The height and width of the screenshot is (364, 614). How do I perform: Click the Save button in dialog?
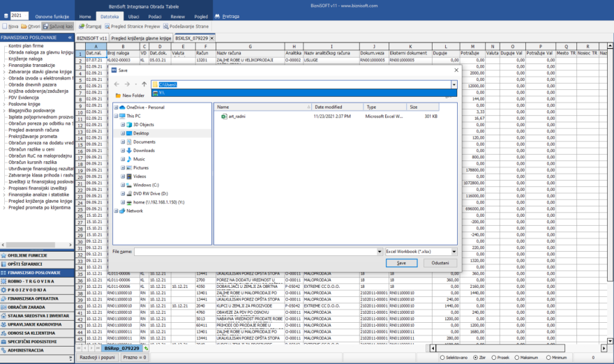pyautogui.click(x=401, y=263)
